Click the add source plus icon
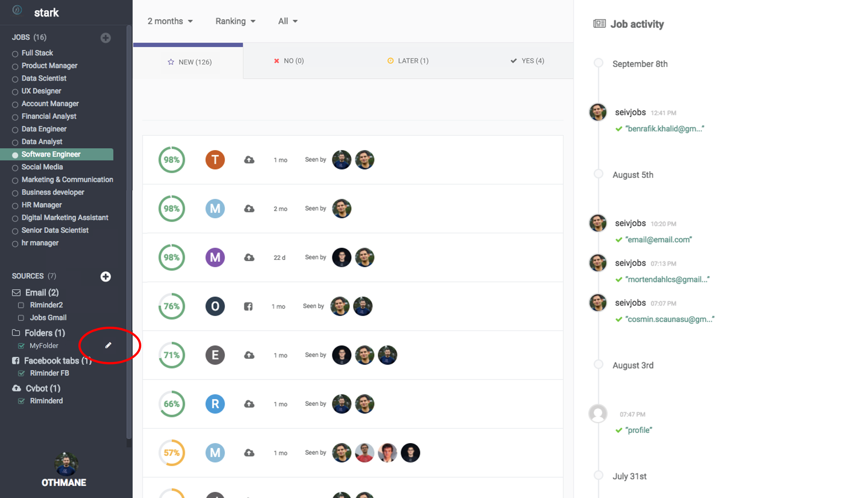This screenshot has height=498, width=868. pos(105,277)
